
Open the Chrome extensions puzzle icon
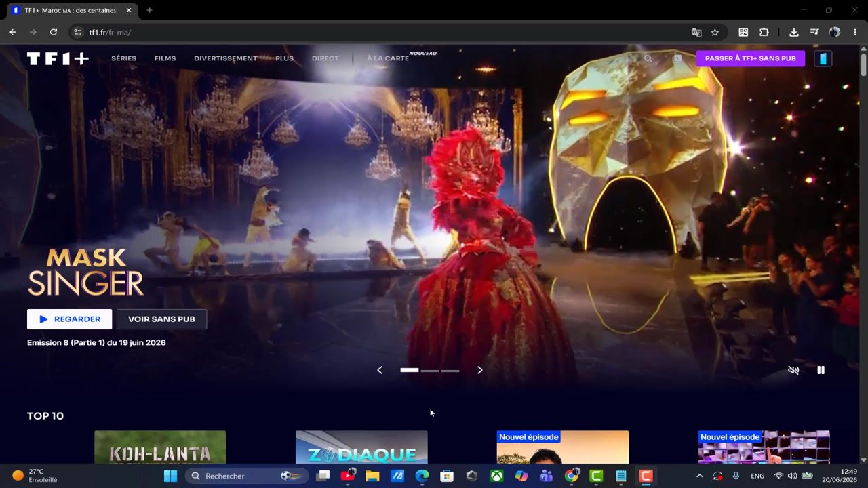764,32
